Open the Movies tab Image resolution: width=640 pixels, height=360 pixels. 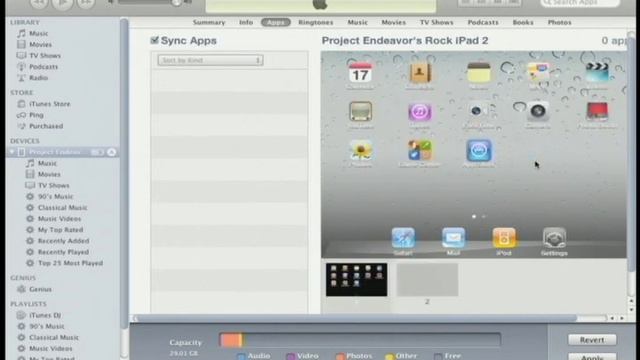point(393,22)
